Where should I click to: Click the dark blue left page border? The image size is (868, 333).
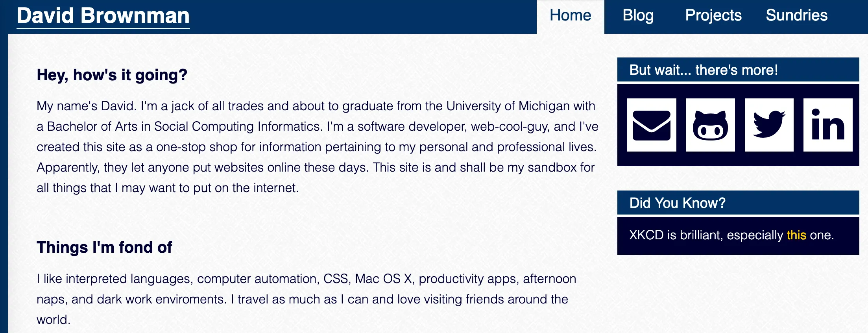(4, 177)
